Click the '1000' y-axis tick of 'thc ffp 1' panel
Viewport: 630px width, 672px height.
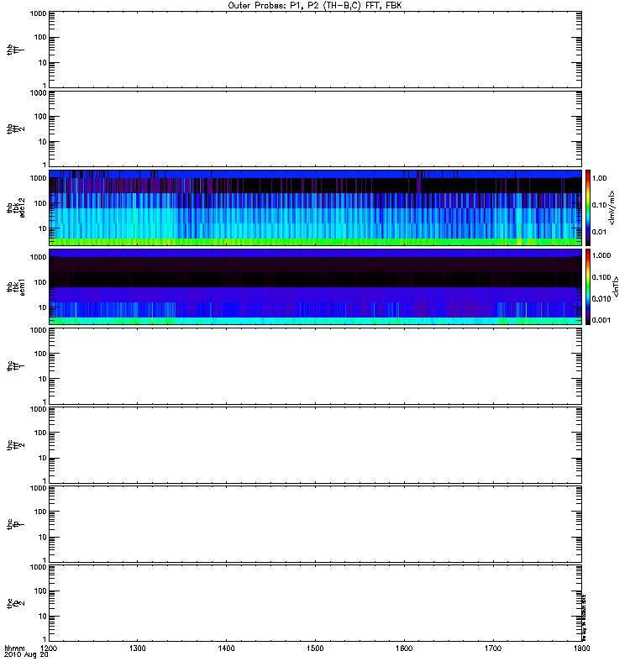[x=38, y=488]
